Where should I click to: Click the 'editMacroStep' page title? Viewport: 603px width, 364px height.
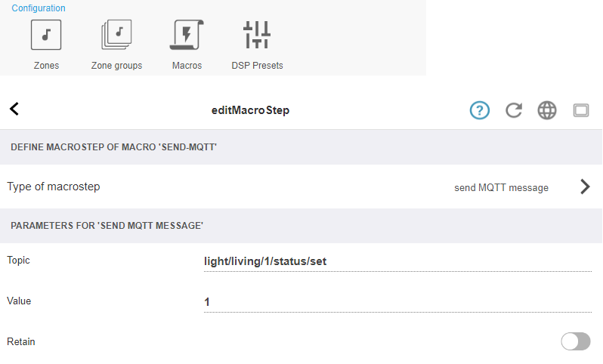click(x=250, y=110)
